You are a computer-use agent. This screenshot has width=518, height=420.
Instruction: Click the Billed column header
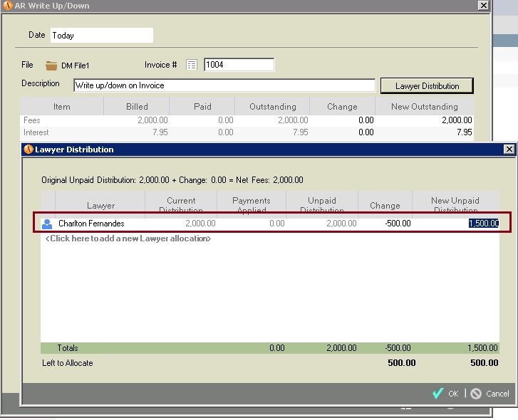[x=137, y=106]
